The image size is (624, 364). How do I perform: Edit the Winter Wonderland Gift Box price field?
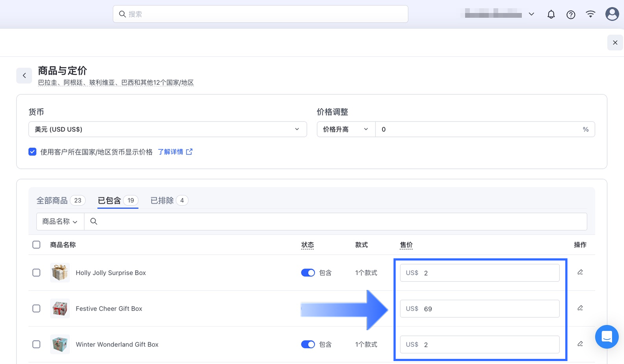click(480, 344)
